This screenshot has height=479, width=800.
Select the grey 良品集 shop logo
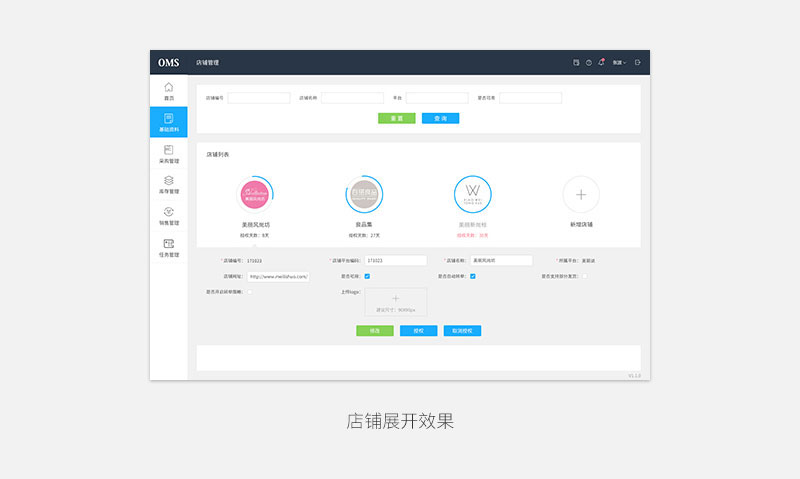[364, 194]
